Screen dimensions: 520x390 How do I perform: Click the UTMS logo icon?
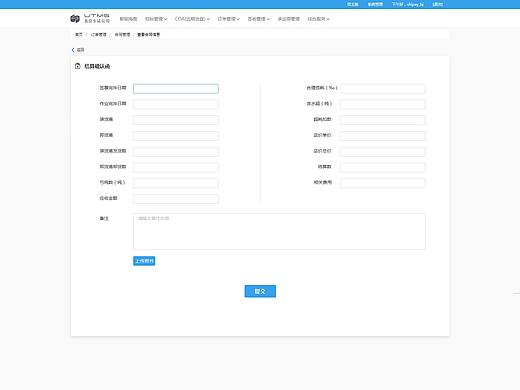coord(75,19)
